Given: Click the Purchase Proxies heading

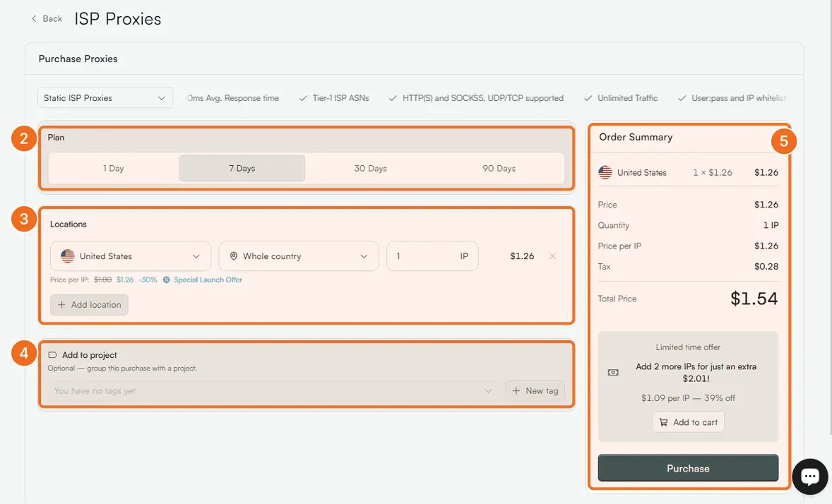Looking at the screenshot, I should tap(78, 59).
